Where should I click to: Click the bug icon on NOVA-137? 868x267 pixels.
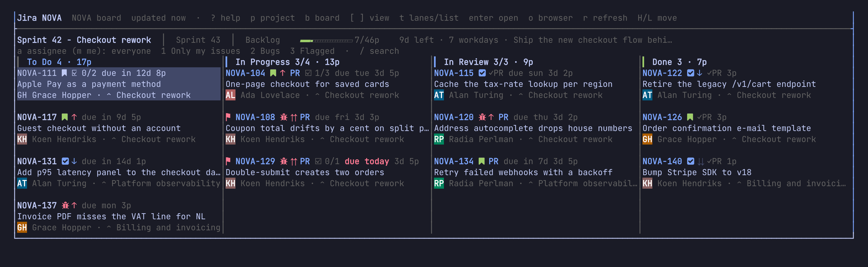pos(65,206)
